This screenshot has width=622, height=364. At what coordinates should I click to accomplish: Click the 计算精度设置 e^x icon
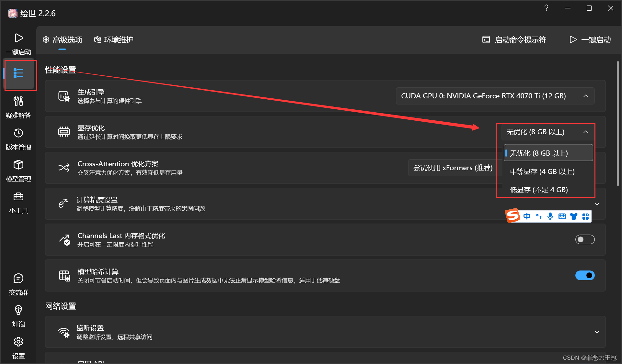pyautogui.click(x=63, y=203)
